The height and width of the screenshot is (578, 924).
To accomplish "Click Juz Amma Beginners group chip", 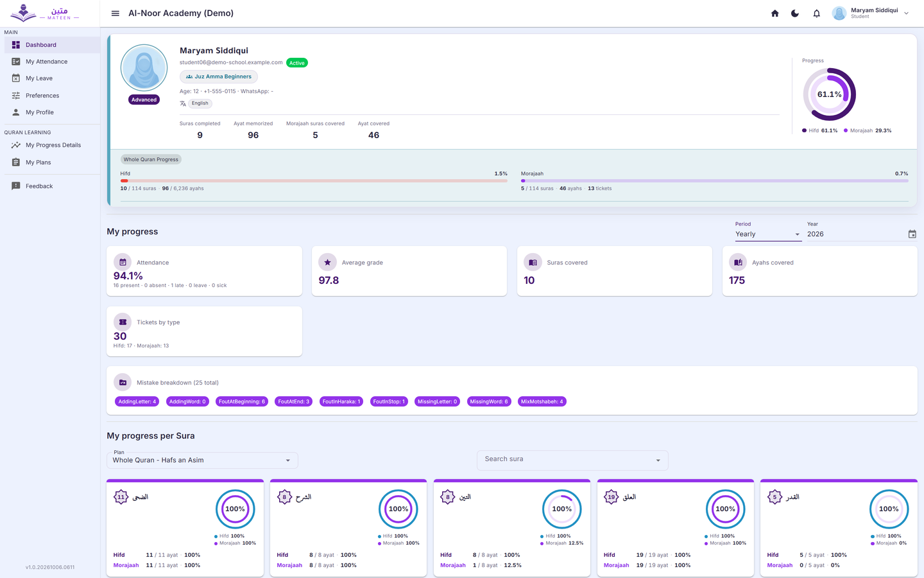I will (219, 76).
